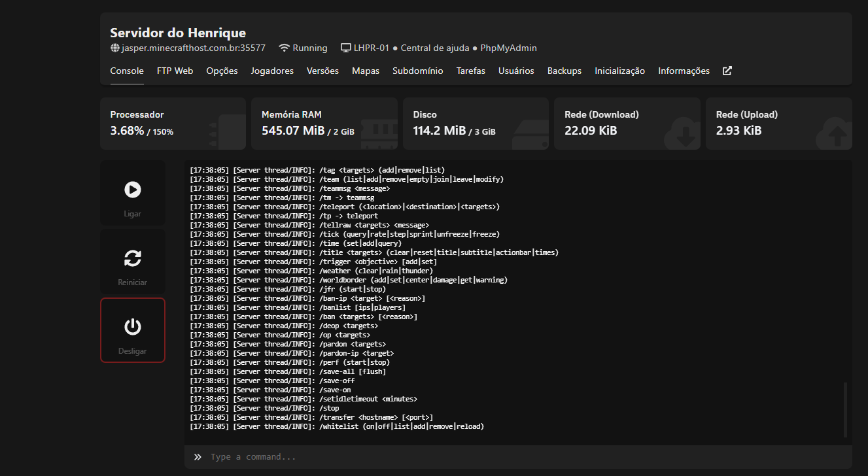This screenshot has height=476, width=868.
Task: Open the Subdomínio tab
Action: click(x=417, y=71)
